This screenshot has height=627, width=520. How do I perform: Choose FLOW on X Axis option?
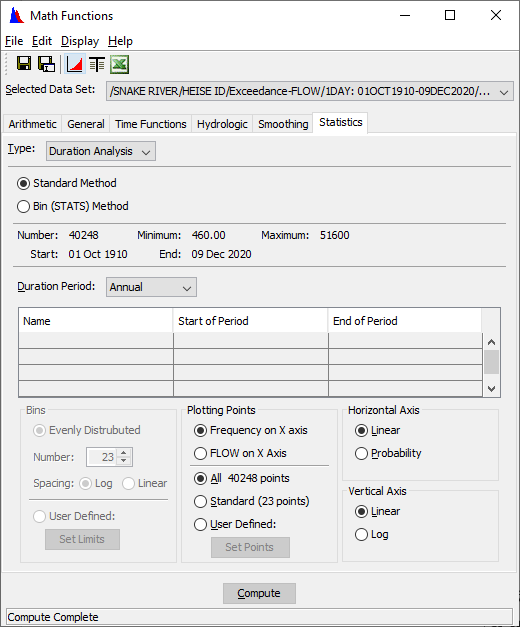pyautogui.click(x=200, y=453)
